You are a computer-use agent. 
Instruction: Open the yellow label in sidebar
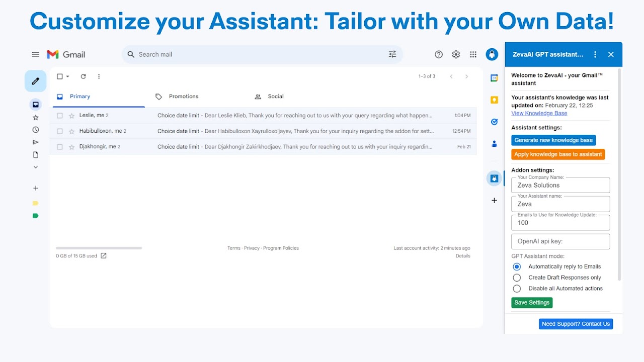[35, 203]
